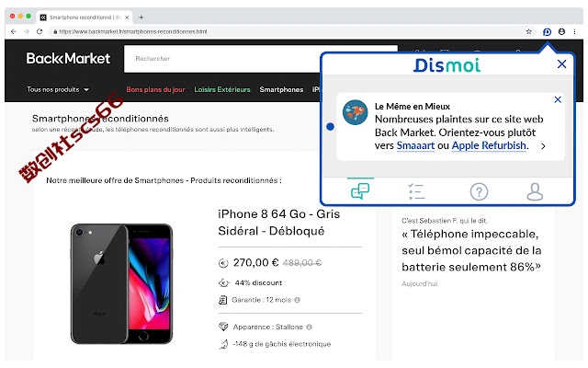
Task: Open Dismoi checklist tab icon
Action: pyautogui.click(x=416, y=191)
